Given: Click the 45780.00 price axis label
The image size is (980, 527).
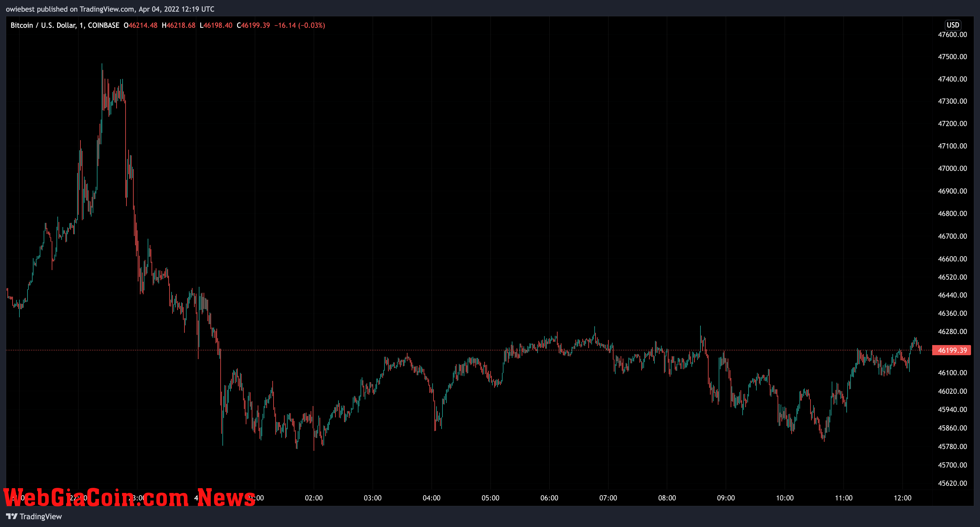Looking at the screenshot, I should (952, 446).
